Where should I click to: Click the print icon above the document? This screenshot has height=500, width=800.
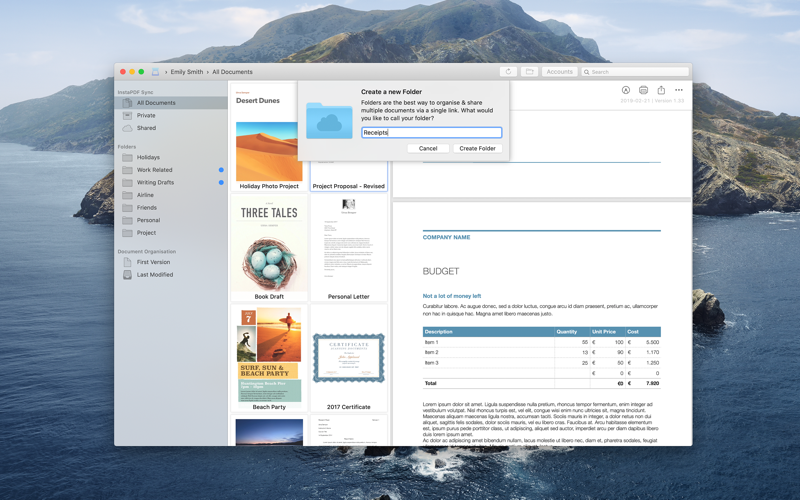pyautogui.click(x=643, y=90)
